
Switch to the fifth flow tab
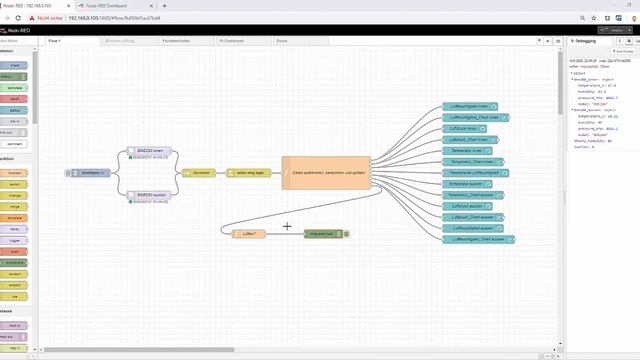[x=300, y=41]
